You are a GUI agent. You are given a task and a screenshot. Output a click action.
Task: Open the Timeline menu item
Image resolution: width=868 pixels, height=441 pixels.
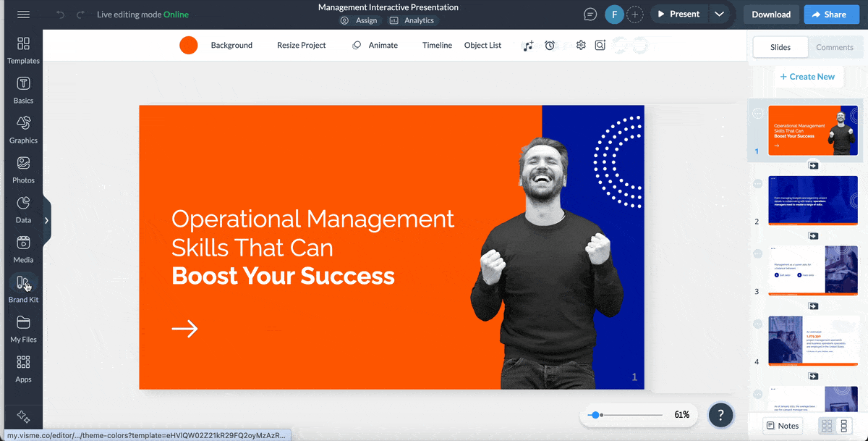pyautogui.click(x=437, y=45)
